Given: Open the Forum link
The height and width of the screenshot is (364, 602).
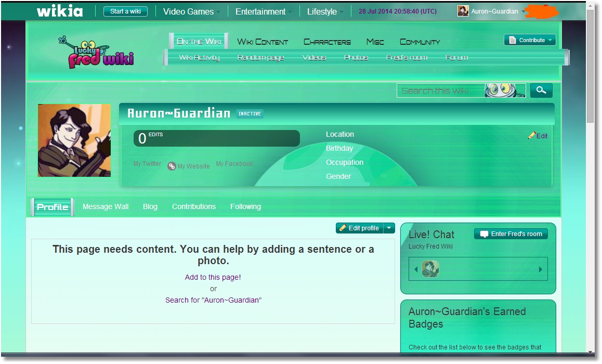Looking at the screenshot, I should (456, 58).
